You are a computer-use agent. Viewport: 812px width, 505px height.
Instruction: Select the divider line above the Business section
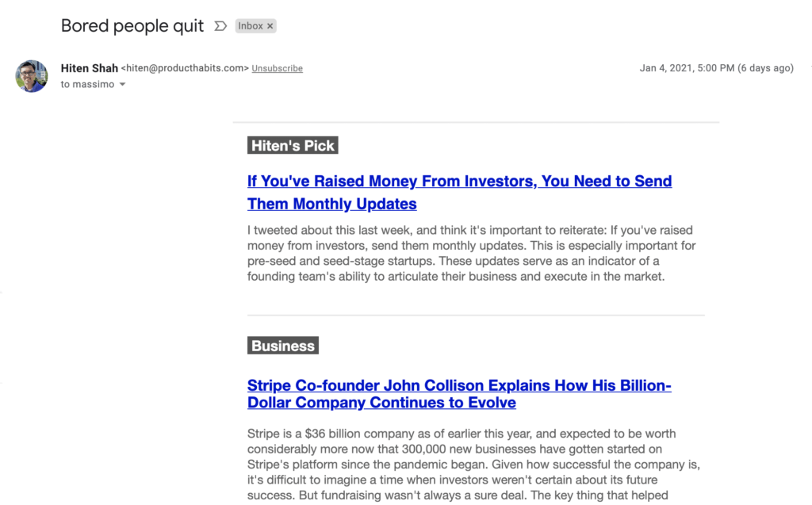pos(476,315)
